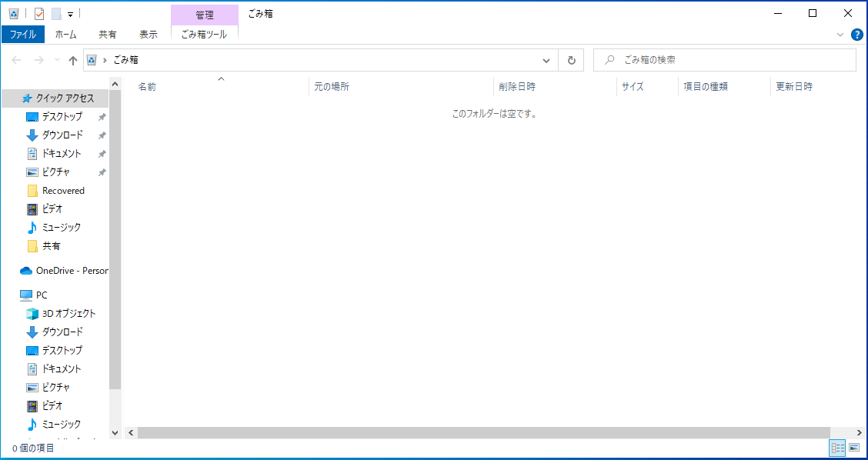Image resolution: width=868 pixels, height=460 pixels.
Task: Switch to details view in status bar
Action: pyautogui.click(x=837, y=448)
